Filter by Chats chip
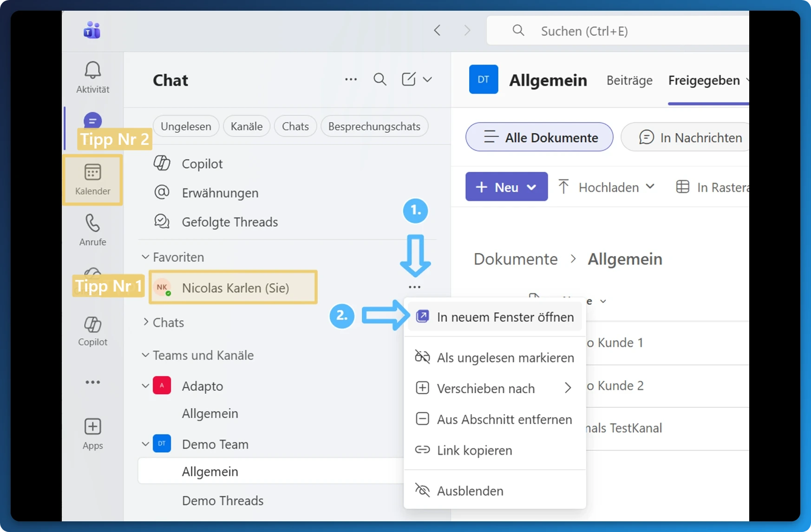Viewport: 811px width, 532px height. click(295, 126)
